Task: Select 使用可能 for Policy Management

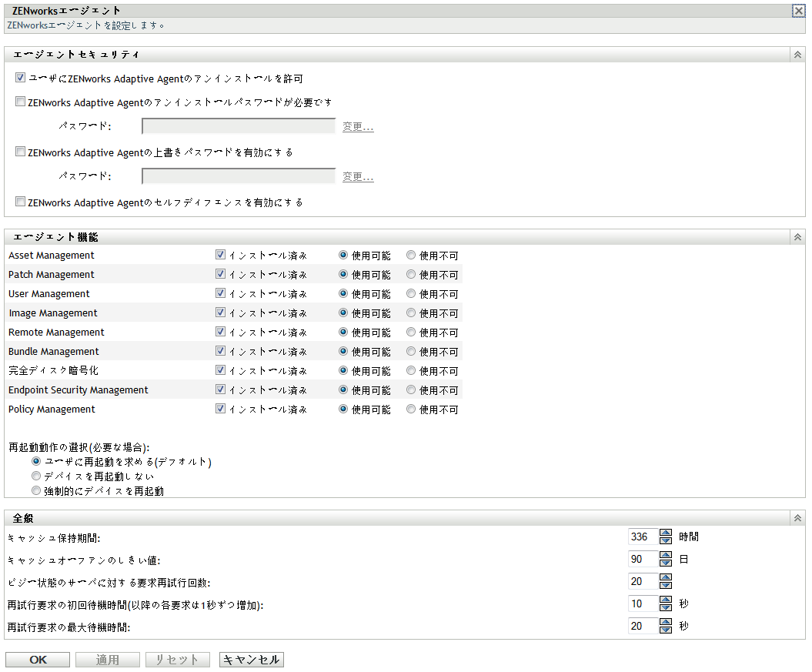Action: click(343, 409)
